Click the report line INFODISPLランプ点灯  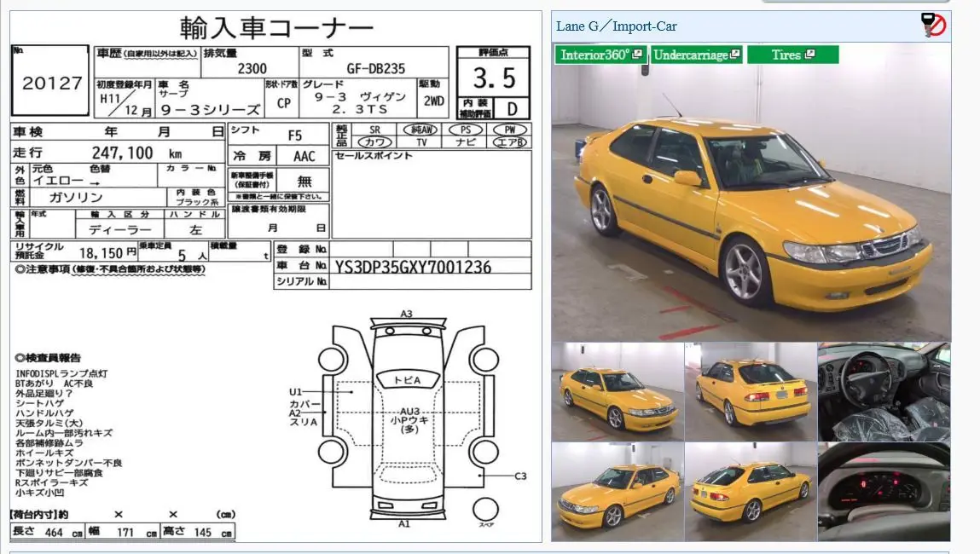(62, 373)
